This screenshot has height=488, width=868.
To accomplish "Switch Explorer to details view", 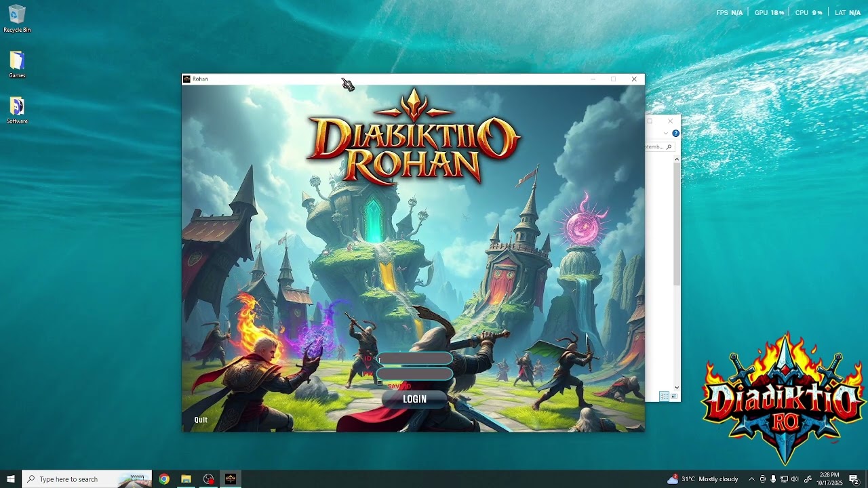I will [x=664, y=396].
